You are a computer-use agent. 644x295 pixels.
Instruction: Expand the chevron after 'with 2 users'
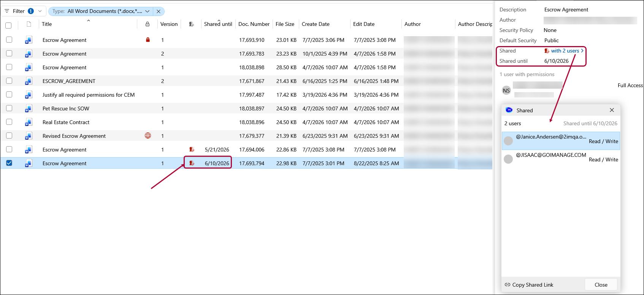[x=582, y=51]
